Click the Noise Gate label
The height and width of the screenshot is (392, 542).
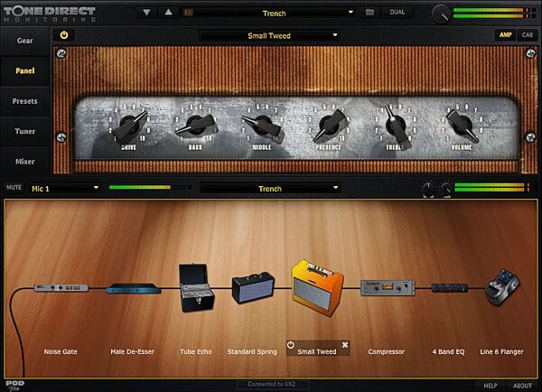click(61, 352)
